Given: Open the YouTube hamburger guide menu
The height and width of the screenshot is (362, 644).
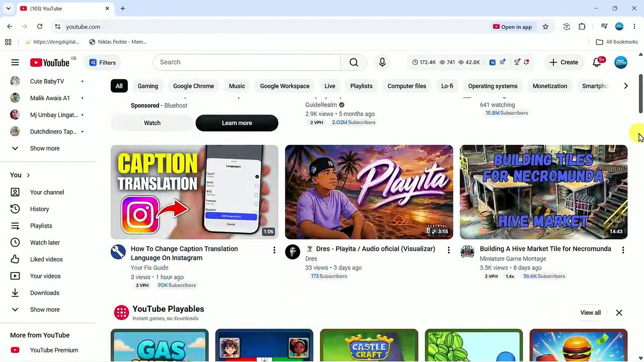Looking at the screenshot, I should (15, 62).
